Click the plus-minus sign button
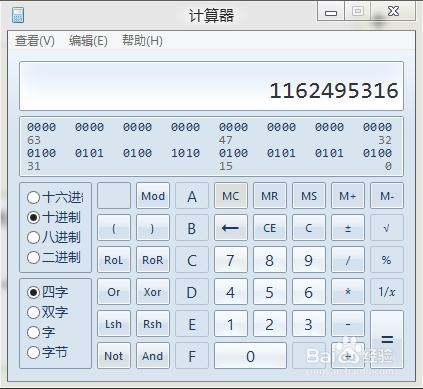The height and width of the screenshot is (389, 423). coord(348,228)
